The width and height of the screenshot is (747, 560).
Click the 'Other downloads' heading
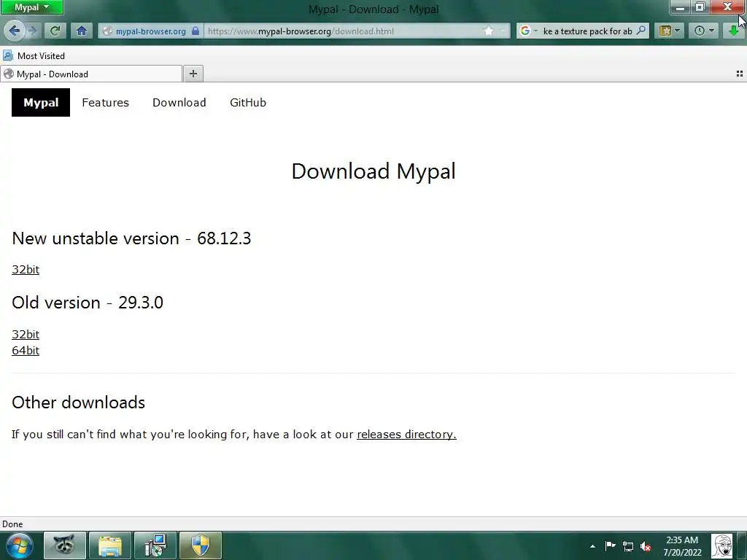[79, 402]
